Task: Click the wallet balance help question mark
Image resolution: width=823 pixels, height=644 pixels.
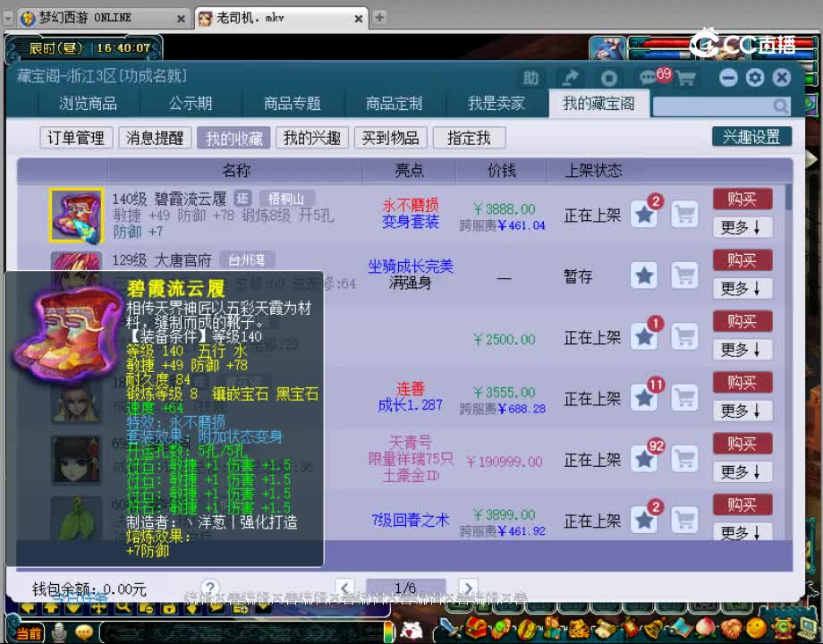Action: click(x=210, y=587)
